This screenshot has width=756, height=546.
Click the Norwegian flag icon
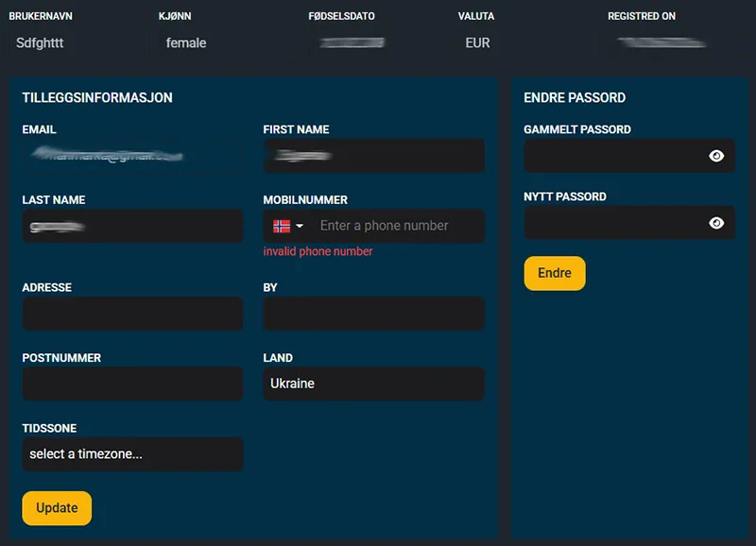[282, 226]
